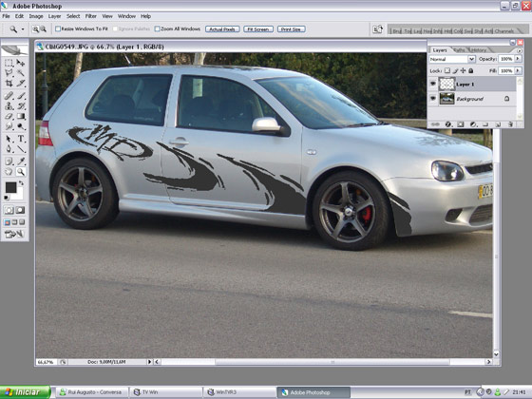This screenshot has width=532, height=399.
Task: Open the Filter menu
Action: coord(90,16)
